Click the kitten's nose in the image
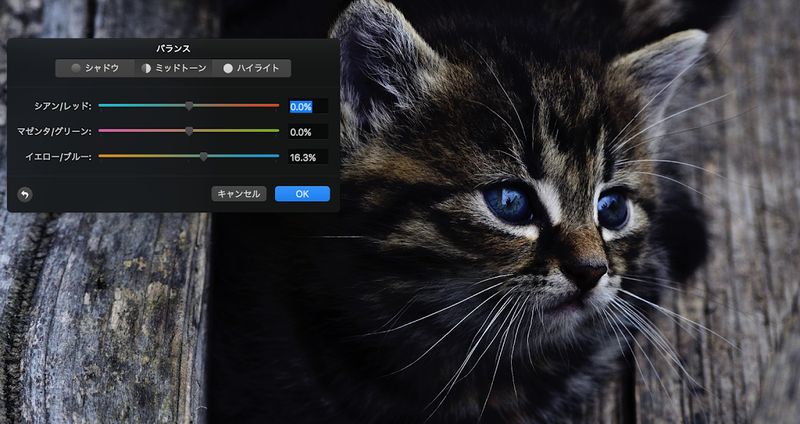The width and height of the screenshot is (800, 424). pos(587,273)
